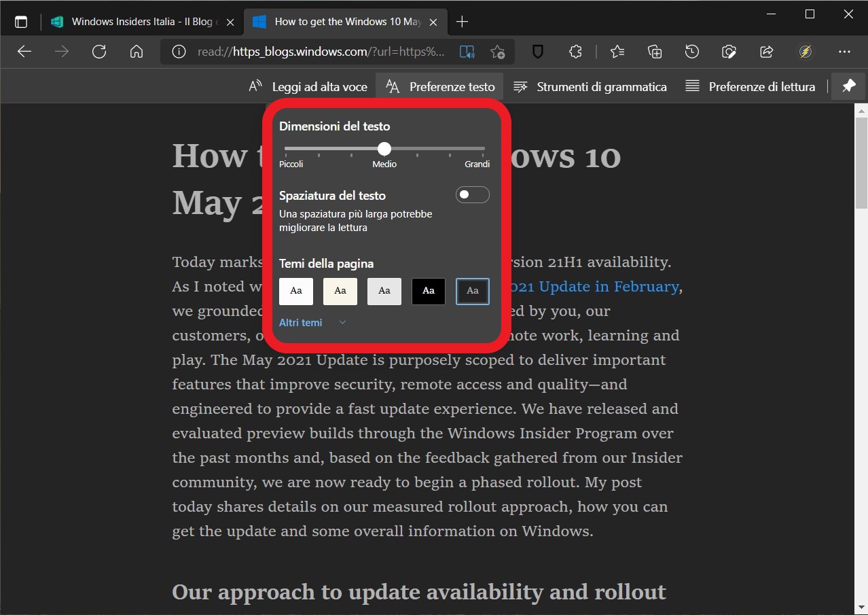Image resolution: width=868 pixels, height=615 pixels.
Task: Choose the black page theme swatch
Action: pos(429,291)
